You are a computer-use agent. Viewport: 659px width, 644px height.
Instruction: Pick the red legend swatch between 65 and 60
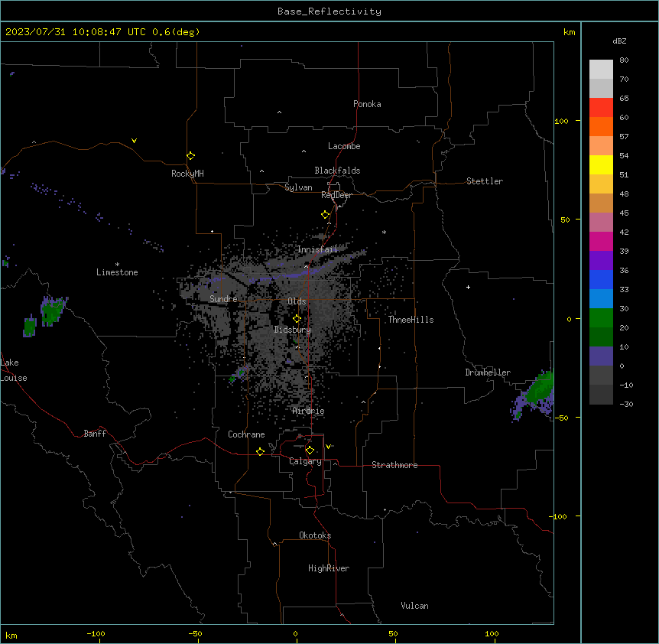point(601,108)
